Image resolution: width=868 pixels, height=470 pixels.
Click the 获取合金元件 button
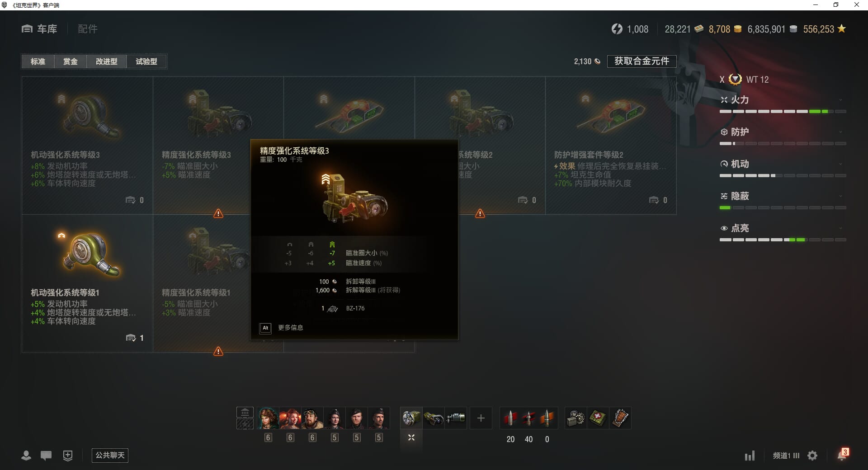pyautogui.click(x=642, y=61)
